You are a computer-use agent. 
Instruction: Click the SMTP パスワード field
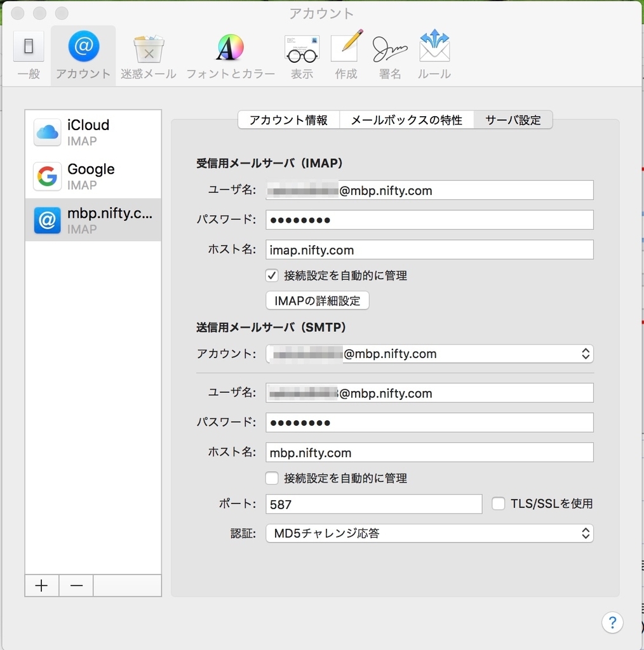(x=429, y=422)
